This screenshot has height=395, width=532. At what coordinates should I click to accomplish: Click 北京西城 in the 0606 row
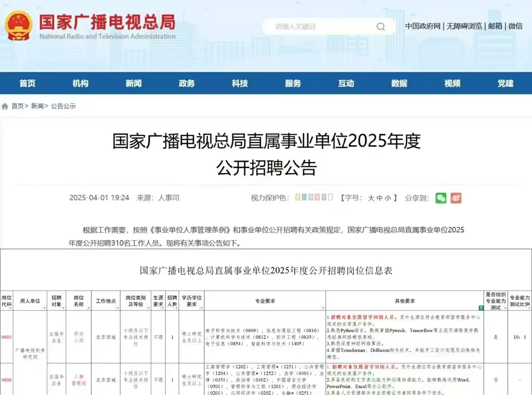tap(106, 380)
